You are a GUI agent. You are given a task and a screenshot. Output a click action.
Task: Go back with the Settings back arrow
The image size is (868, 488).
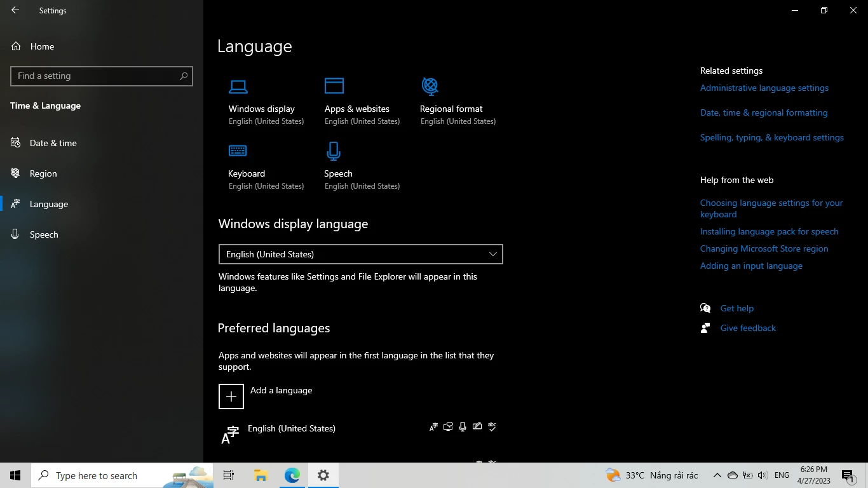(x=15, y=10)
